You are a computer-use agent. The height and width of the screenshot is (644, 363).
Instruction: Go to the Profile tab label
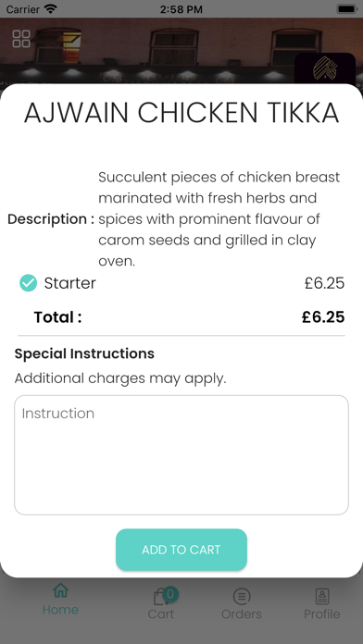point(322,614)
